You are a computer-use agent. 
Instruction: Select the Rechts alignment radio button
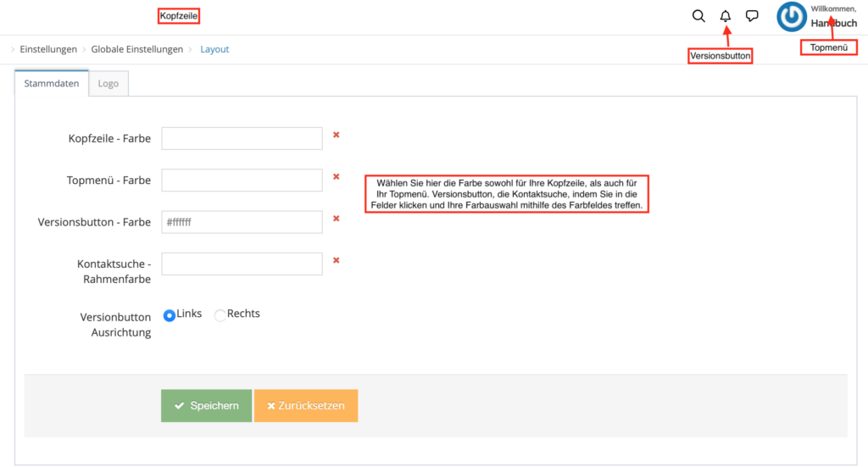pos(220,315)
